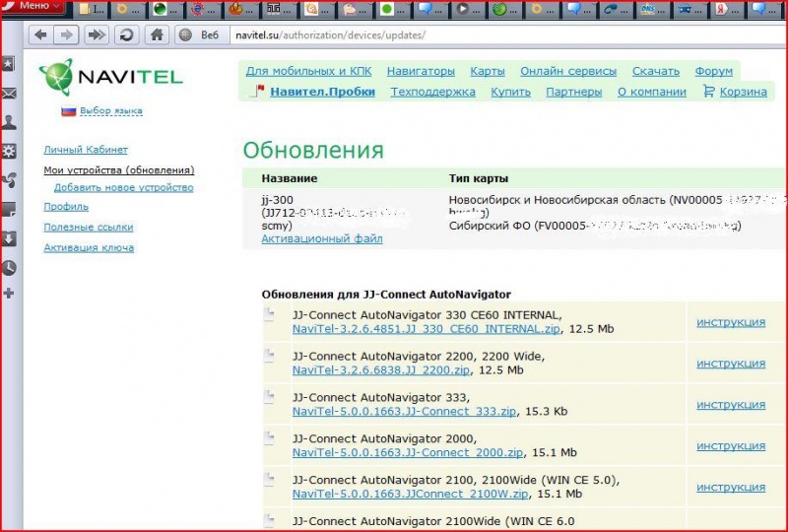Download NaviTel-5.0.0.1663.JJ-Connect_2000.zip file
788x532 pixels.
tap(407, 452)
